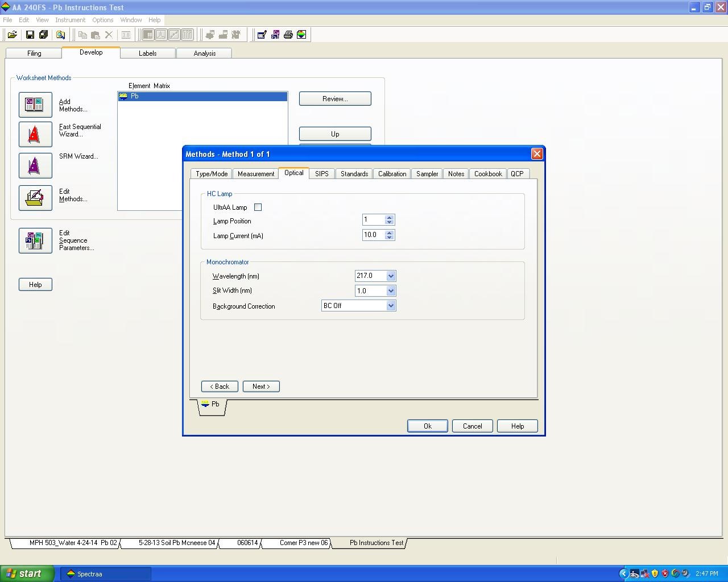Open the Slit Width (nm) dropdown
728x582 pixels.
pos(391,291)
